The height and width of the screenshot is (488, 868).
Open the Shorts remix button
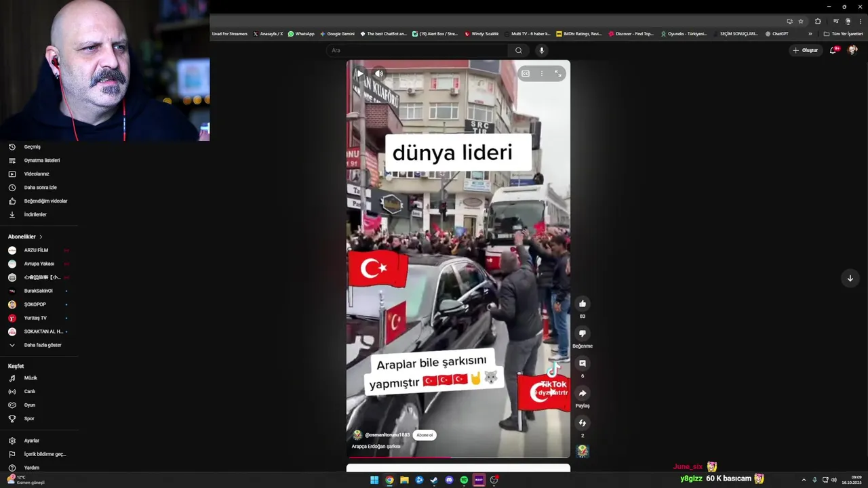(583, 423)
